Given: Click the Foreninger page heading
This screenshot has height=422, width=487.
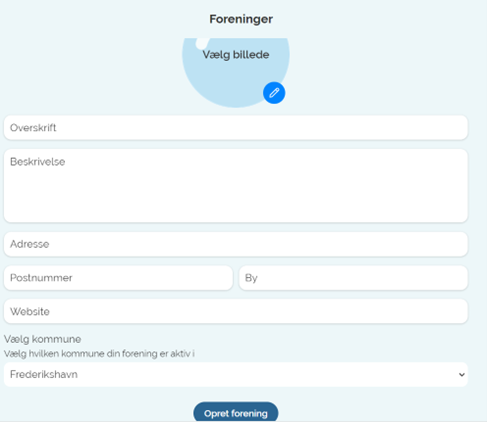Looking at the screenshot, I should coord(241,19).
